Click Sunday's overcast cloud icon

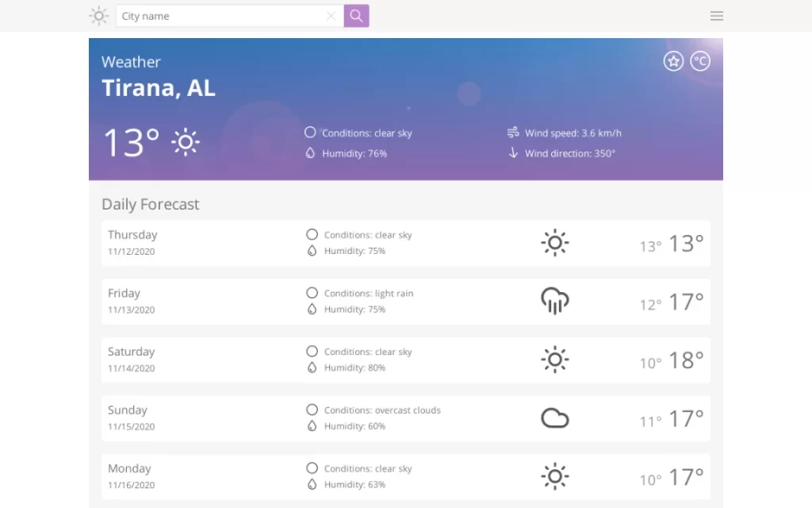(x=554, y=418)
